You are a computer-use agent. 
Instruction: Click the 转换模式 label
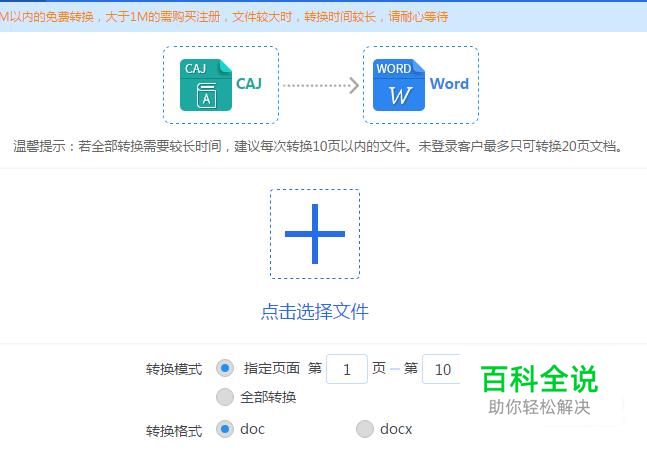coord(174,369)
